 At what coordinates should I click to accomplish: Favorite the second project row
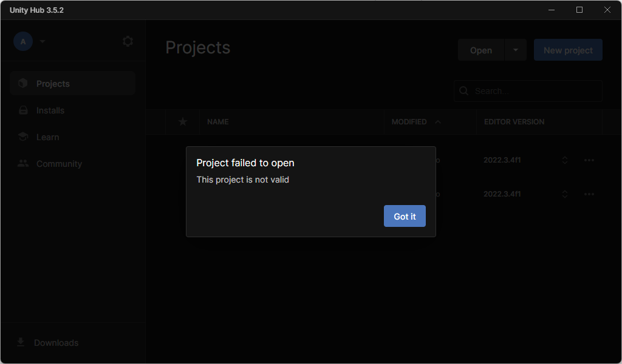182,194
